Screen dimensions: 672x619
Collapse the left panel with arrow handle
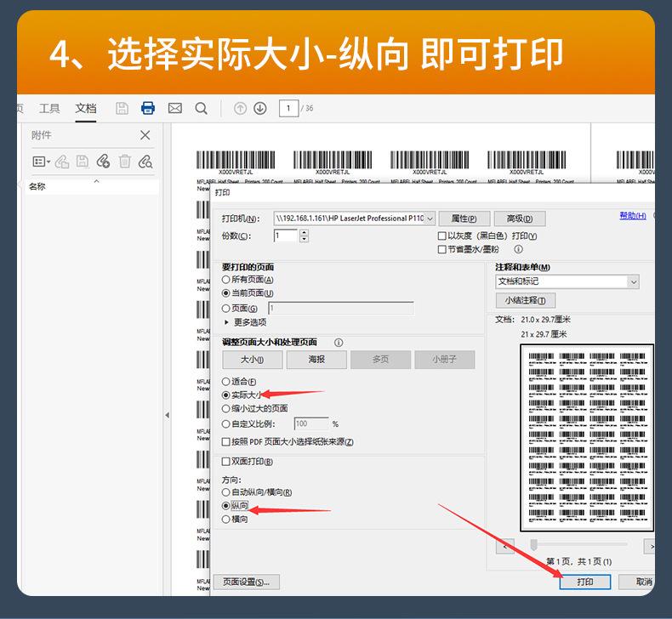[x=167, y=415]
